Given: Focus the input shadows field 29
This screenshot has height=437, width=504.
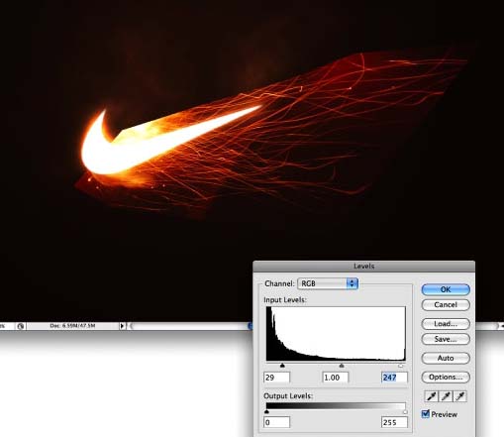Looking at the screenshot, I should (276, 378).
